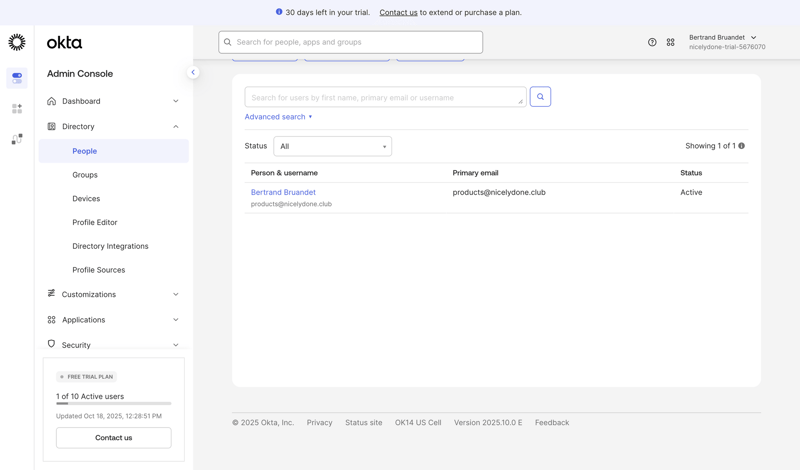Go to Groups in Directory
The height and width of the screenshot is (470, 800).
85,175
